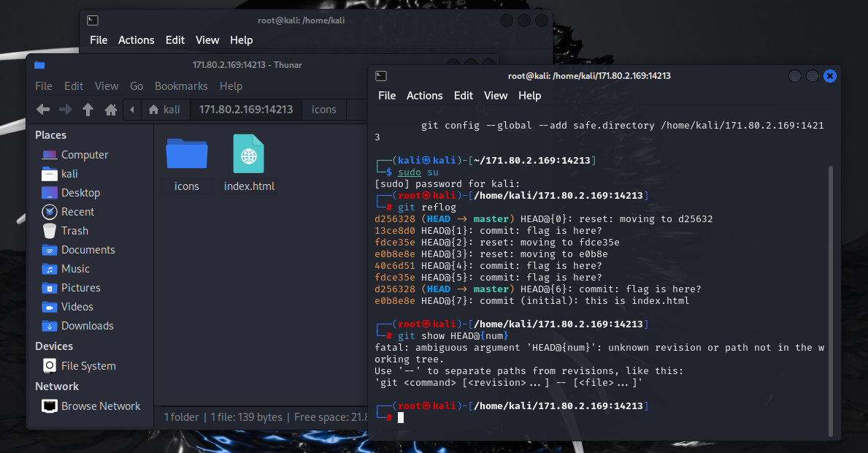Click the left chevron before the path bar
The image size is (868, 453).
pyautogui.click(x=131, y=109)
